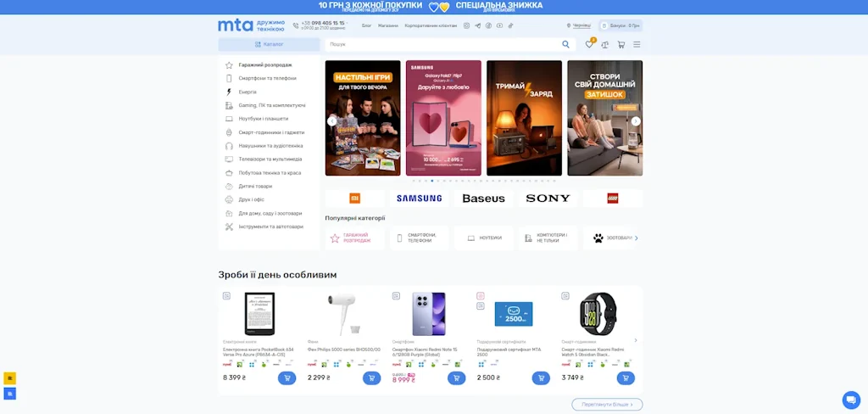Open the hamburger menu in header
Viewport: 868px width, 414px height.
(x=637, y=44)
